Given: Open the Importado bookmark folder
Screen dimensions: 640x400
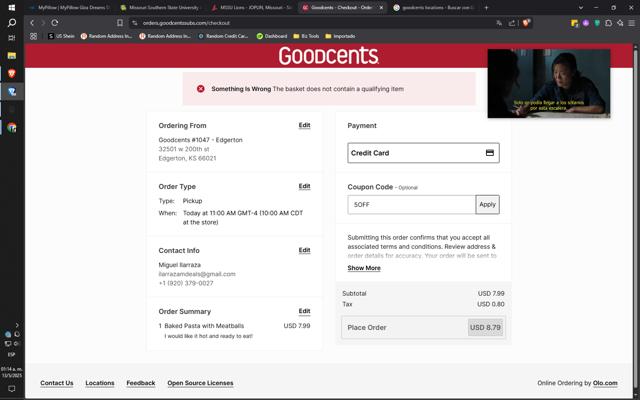Looking at the screenshot, I should pos(340,36).
